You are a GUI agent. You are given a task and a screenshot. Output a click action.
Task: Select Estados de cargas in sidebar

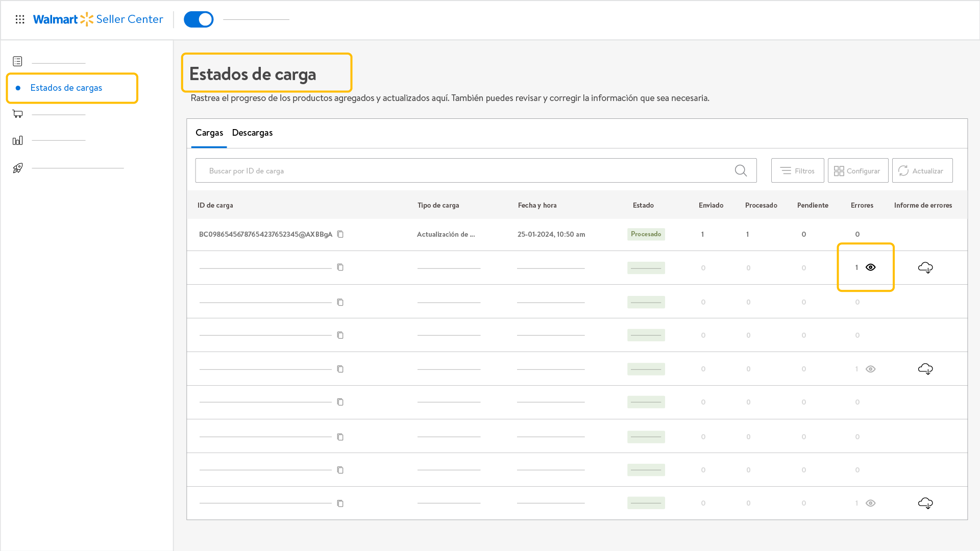coord(66,88)
